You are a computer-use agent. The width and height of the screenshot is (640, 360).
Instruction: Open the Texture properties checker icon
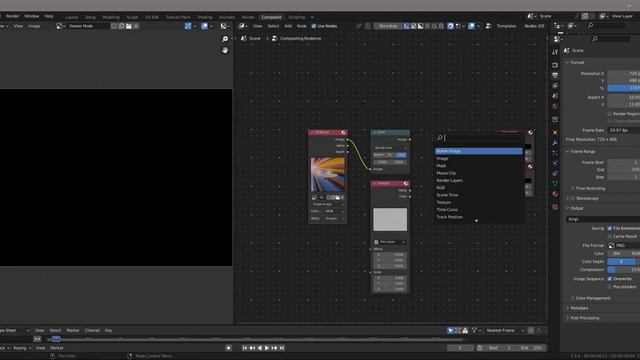pos(555,207)
